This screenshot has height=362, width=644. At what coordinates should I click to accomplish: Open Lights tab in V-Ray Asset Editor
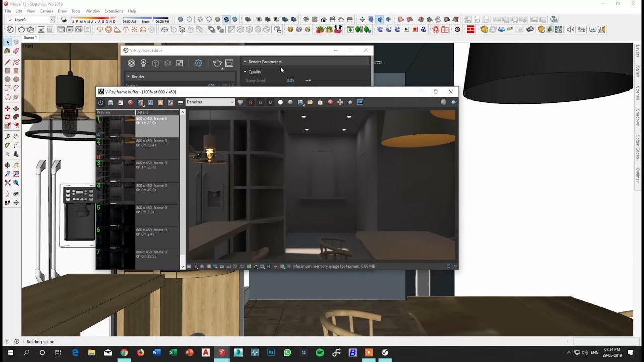point(143,63)
